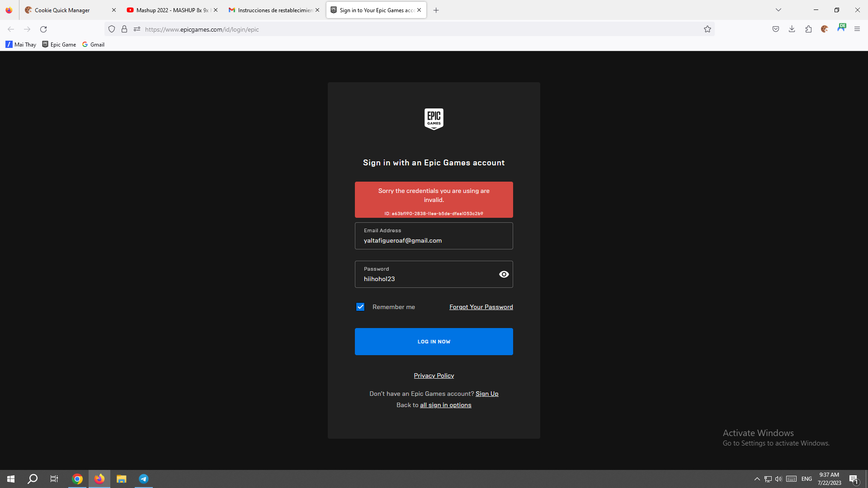Click the Sign Up link

487,394
